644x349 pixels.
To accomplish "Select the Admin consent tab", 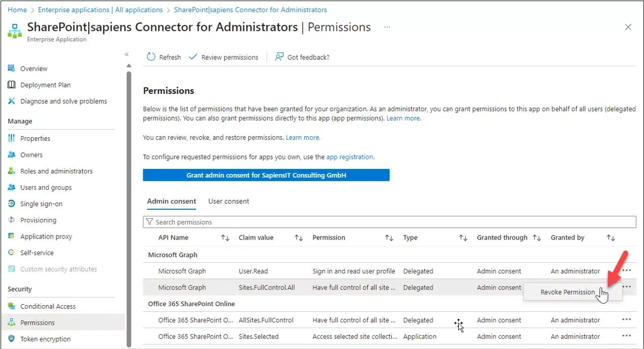I will point(172,201).
